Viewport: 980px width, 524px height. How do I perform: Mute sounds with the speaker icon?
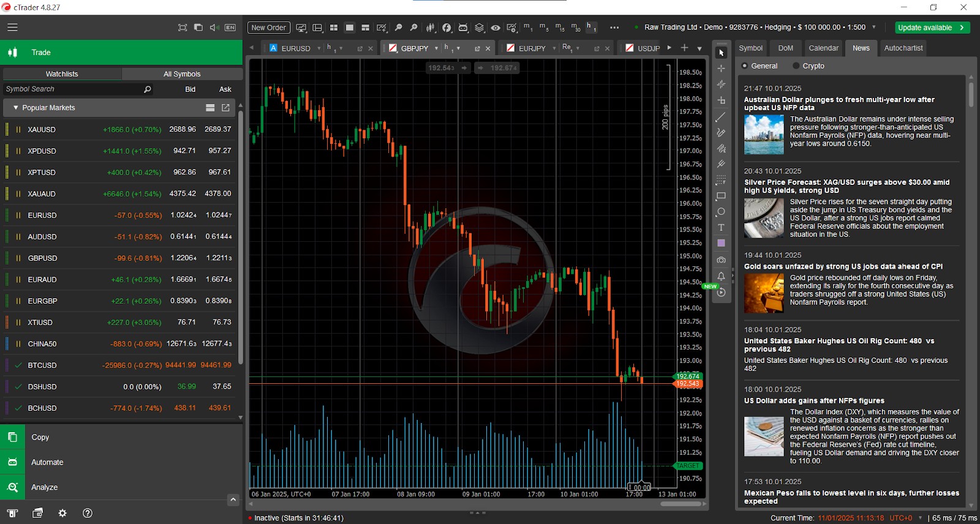coord(214,28)
